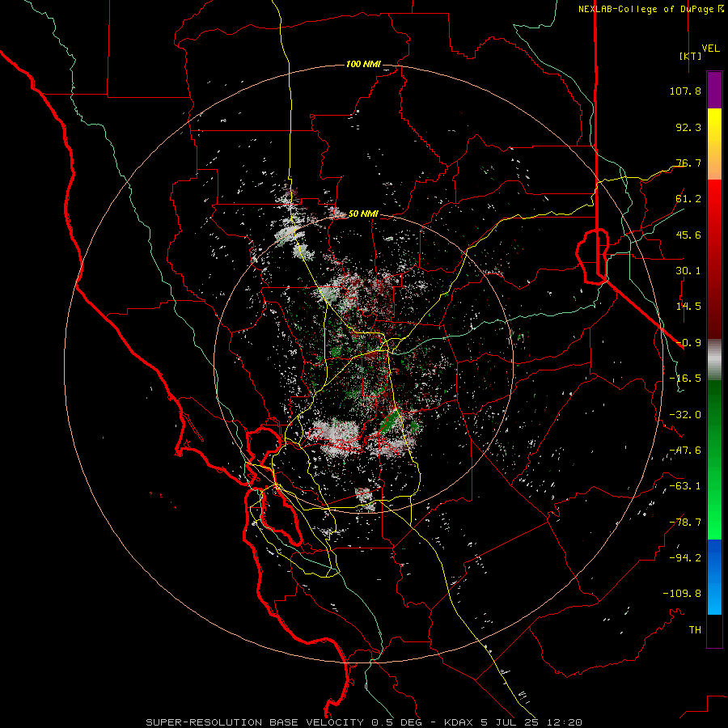Click the 30.1 velocity scale label
The width and height of the screenshot is (728, 728).
(x=688, y=271)
